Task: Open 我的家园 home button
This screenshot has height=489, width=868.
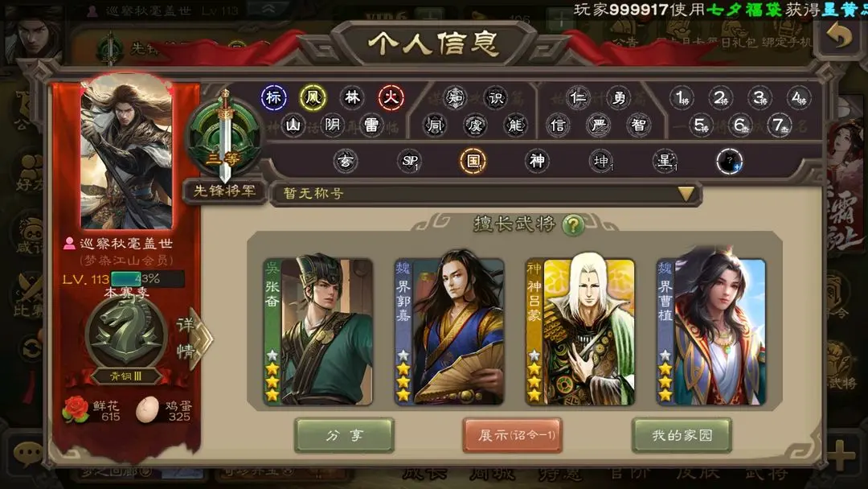Action: [x=682, y=435]
